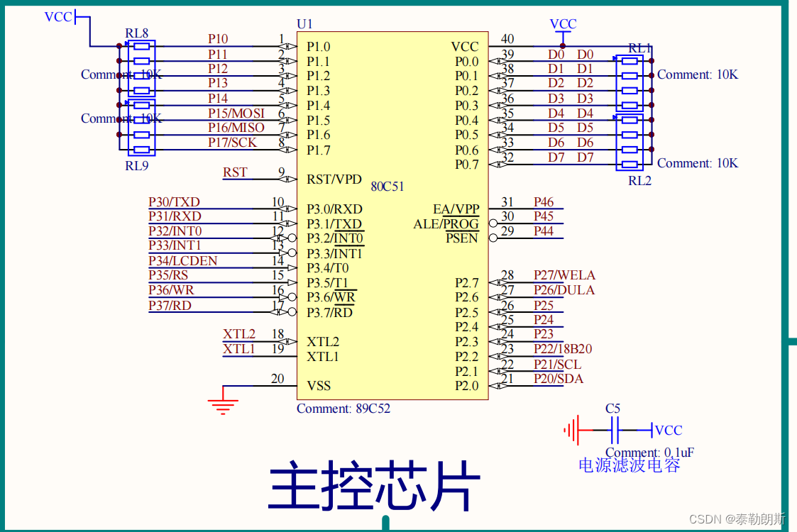Click the P21/SCL net label
The width and height of the screenshot is (797, 532).
pyautogui.click(x=558, y=365)
